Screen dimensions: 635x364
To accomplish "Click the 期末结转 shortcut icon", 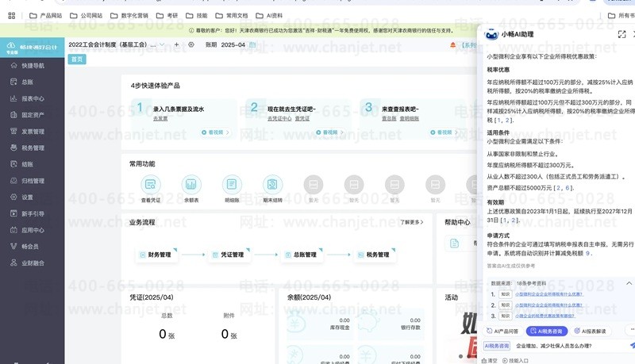I will click(x=272, y=185).
